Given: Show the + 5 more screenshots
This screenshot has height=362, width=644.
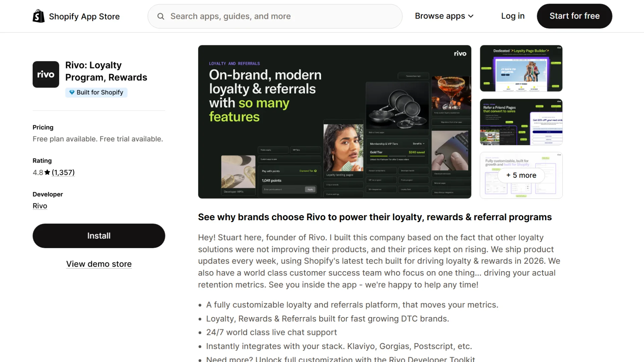Looking at the screenshot, I should click(x=521, y=175).
